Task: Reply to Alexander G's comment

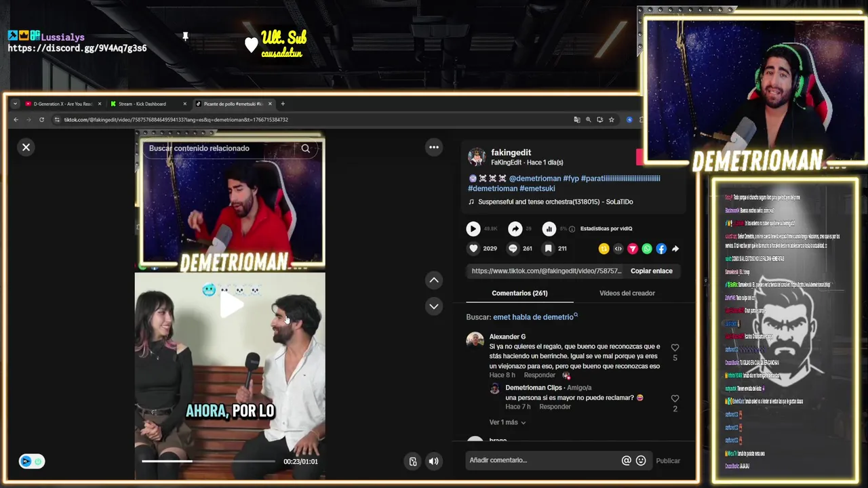Action: (540, 375)
